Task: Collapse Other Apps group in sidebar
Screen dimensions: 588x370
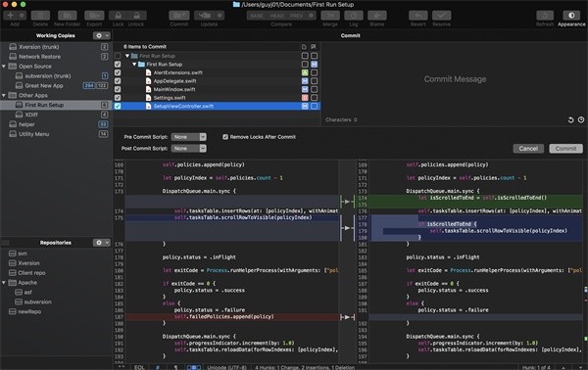Action: click(x=4, y=96)
